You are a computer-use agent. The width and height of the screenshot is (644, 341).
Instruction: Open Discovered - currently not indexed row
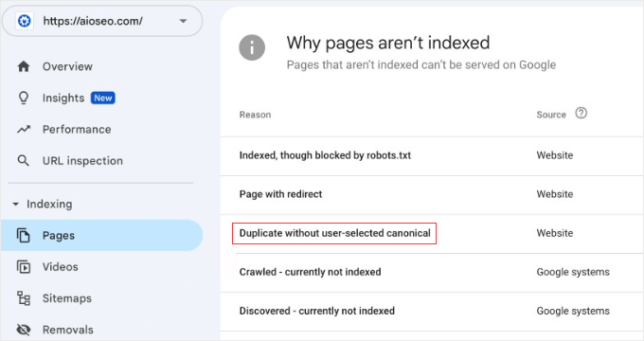(432, 312)
